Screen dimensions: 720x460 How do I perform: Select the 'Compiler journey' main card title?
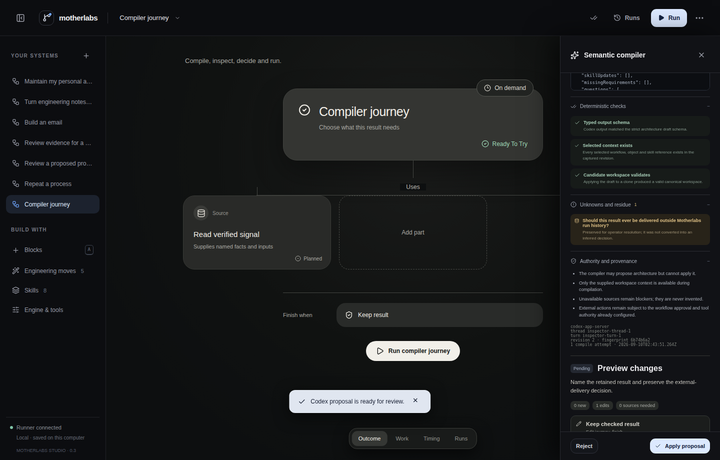coord(364,112)
